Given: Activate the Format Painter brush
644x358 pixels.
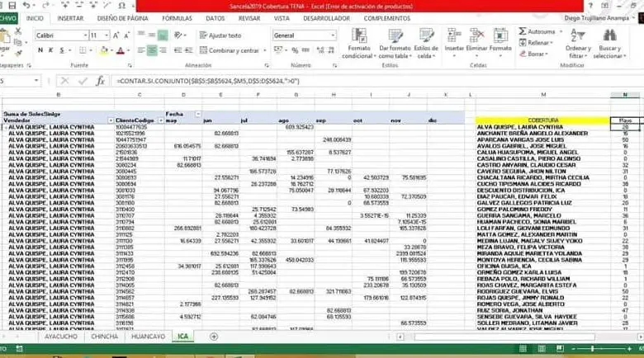Looking at the screenshot, I should [x=18, y=53].
